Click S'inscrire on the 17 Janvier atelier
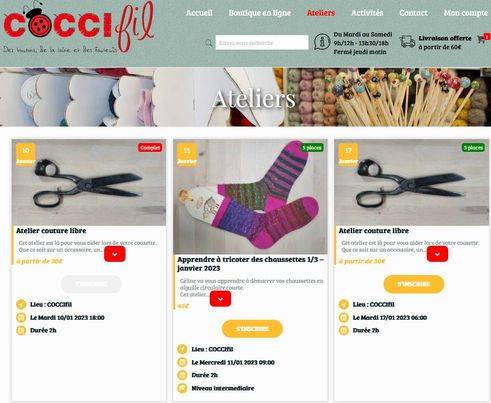This screenshot has height=403, width=491. click(414, 284)
